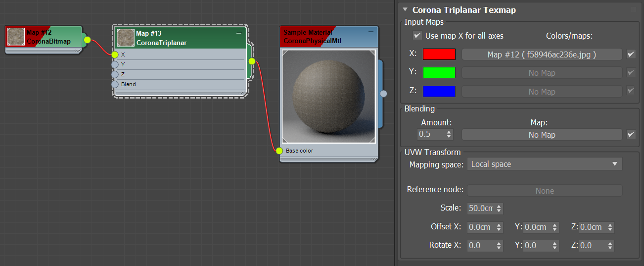Collapse the Sample Material node with minus icon
Screen dimensions: 644x266
click(371, 32)
